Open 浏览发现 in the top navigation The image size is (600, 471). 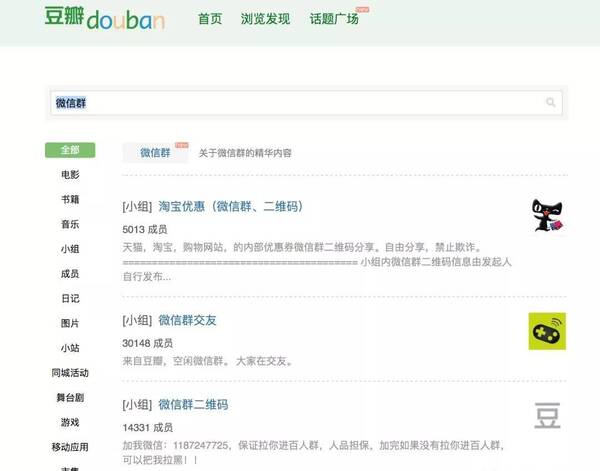(x=265, y=19)
